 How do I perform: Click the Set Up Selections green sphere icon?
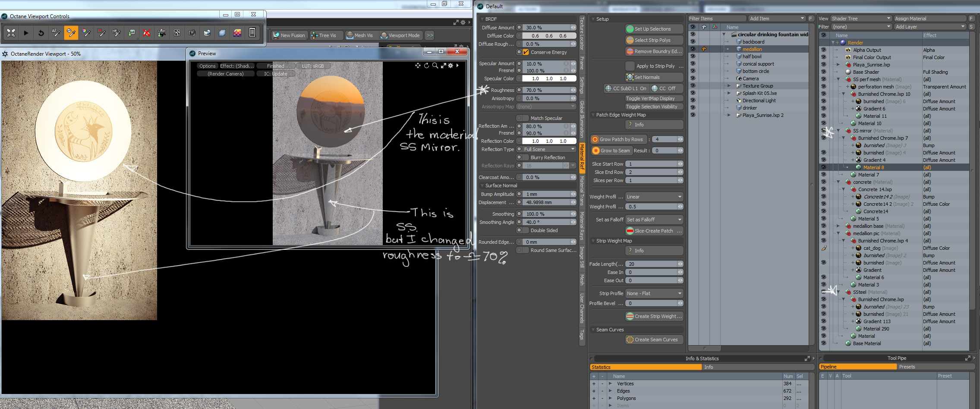point(630,29)
